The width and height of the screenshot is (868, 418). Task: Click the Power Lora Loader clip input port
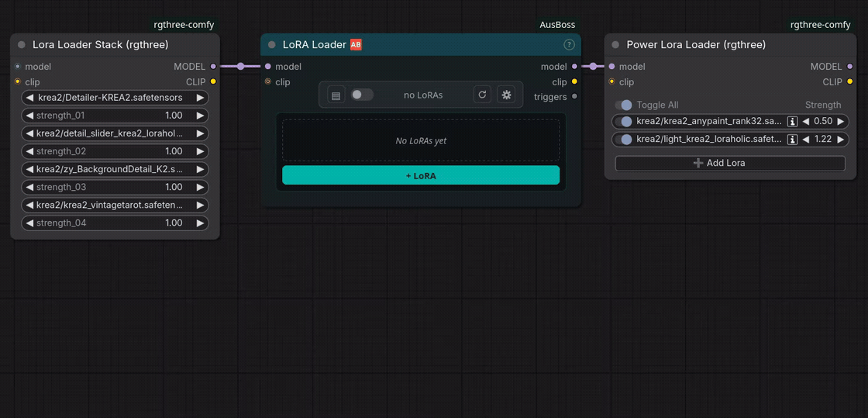[611, 82]
